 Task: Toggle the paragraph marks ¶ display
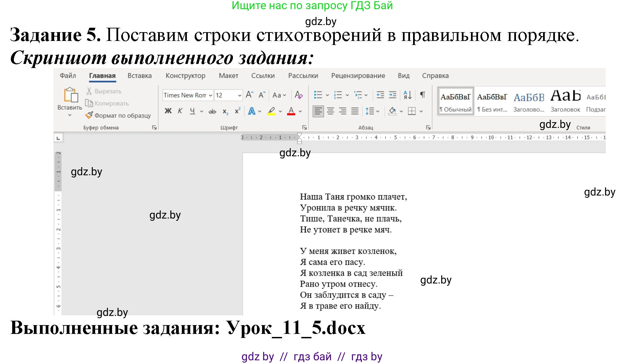422,95
